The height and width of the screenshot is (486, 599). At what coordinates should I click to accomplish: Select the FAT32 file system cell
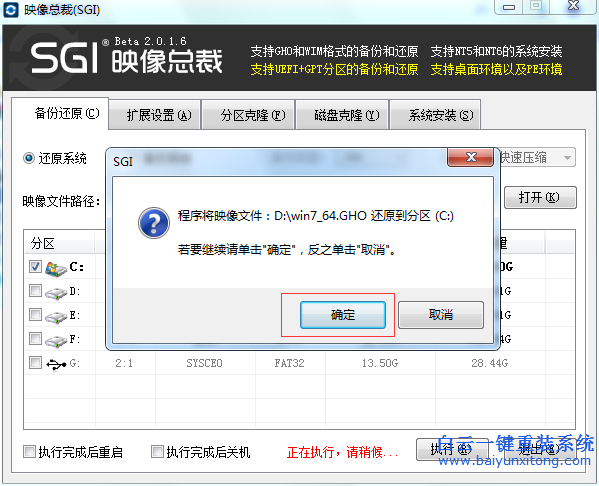coord(290,363)
